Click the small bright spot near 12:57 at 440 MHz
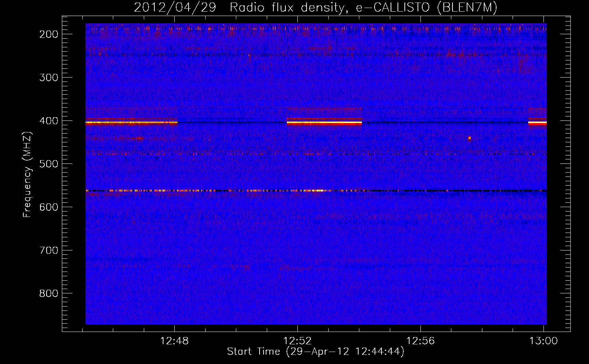This screenshot has height=364, width=589. [470, 138]
